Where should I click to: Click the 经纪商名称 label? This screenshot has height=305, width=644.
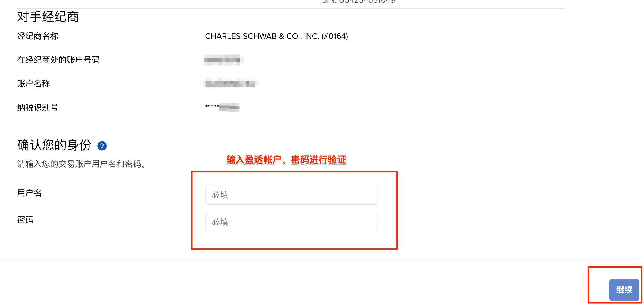(x=38, y=36)
